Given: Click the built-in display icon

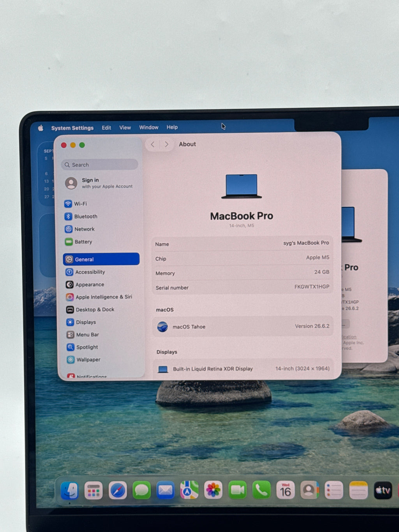Looking at the screenshot, I should (x=163, y=369).
